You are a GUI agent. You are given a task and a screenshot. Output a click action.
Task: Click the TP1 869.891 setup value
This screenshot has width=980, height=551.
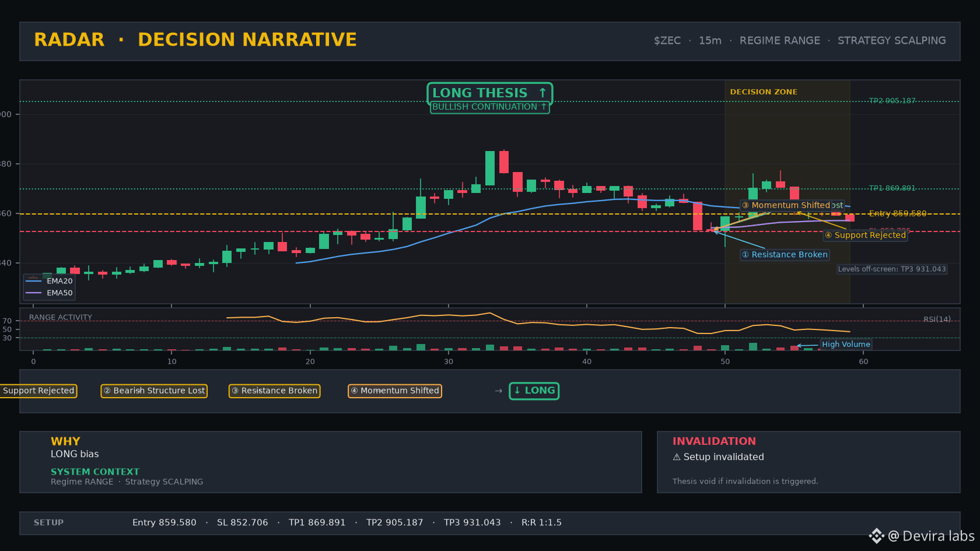317,523
